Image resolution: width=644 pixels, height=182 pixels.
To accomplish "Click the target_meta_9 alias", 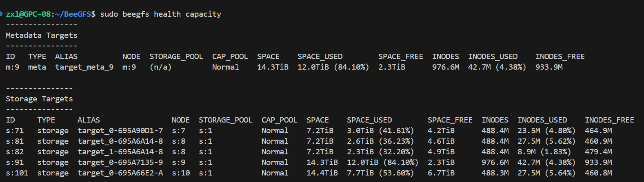I will coord(84,67).
